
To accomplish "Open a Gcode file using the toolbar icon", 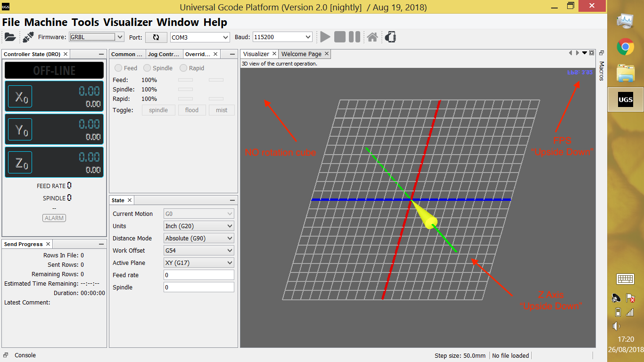I will coord(9,36).
